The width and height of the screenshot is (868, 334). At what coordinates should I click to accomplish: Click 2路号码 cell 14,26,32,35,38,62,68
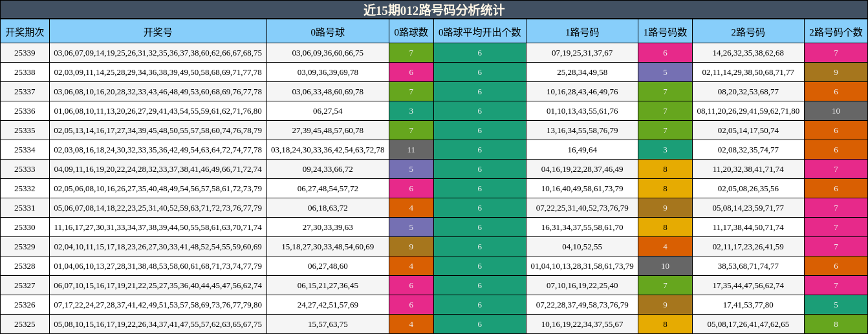[748, 53]
